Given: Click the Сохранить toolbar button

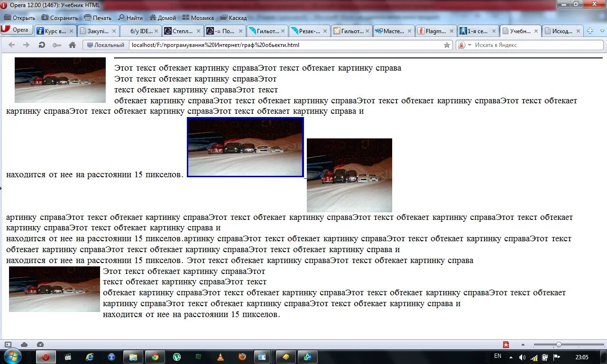Looking at the screenshot, I should (59, 18).
